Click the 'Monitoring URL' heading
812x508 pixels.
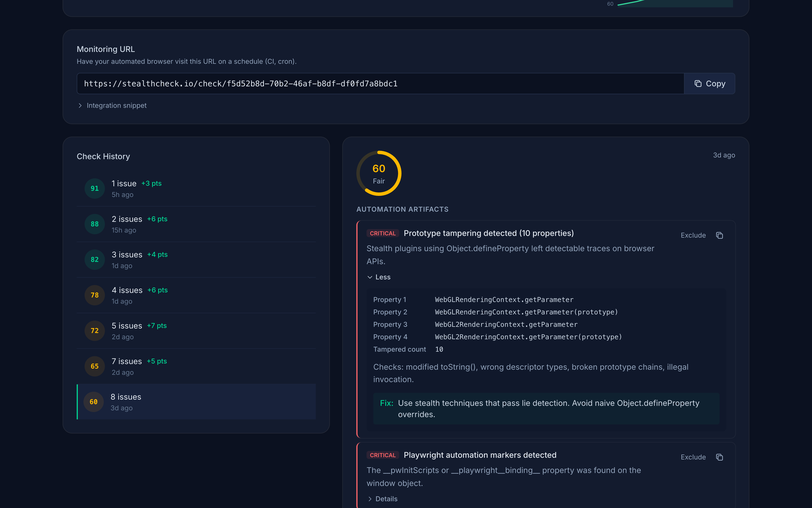106,49
